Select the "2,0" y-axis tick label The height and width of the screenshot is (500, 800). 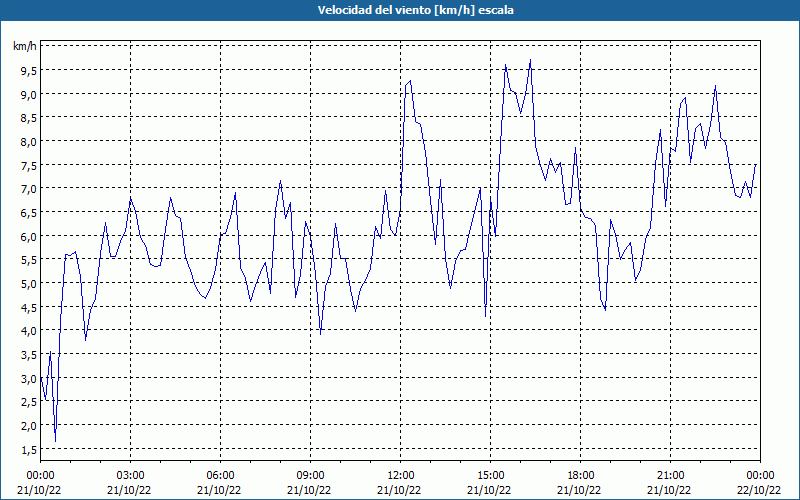[28, 426]
